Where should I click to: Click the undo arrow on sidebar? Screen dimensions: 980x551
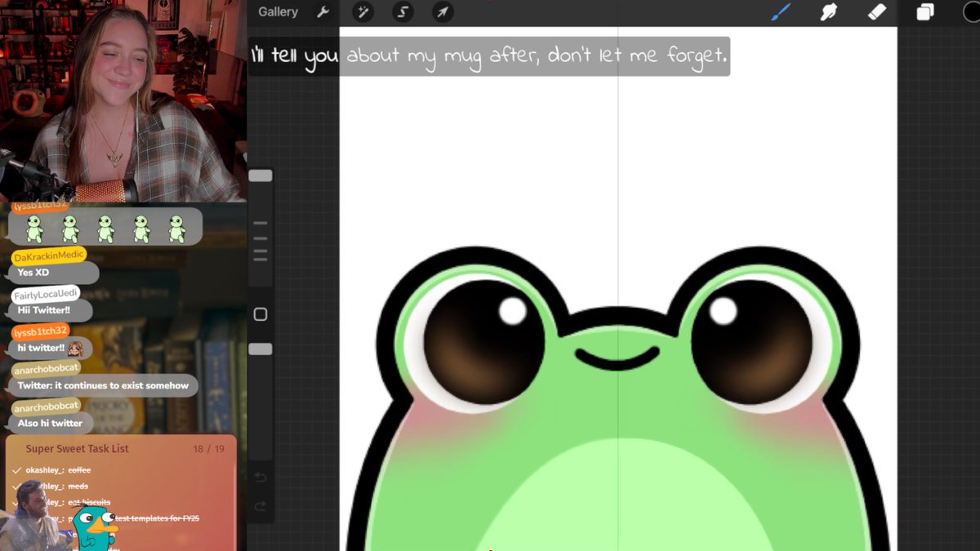(261, 477)
